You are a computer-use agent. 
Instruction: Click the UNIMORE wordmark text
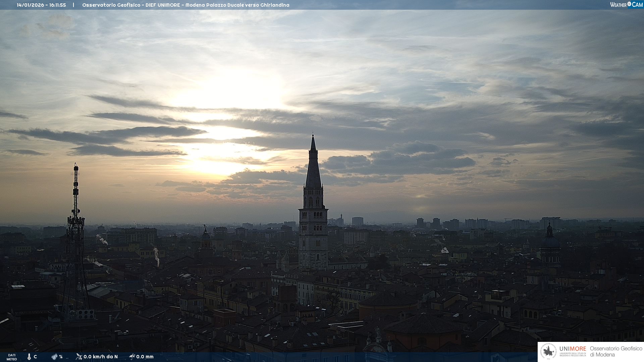point(573,349)
